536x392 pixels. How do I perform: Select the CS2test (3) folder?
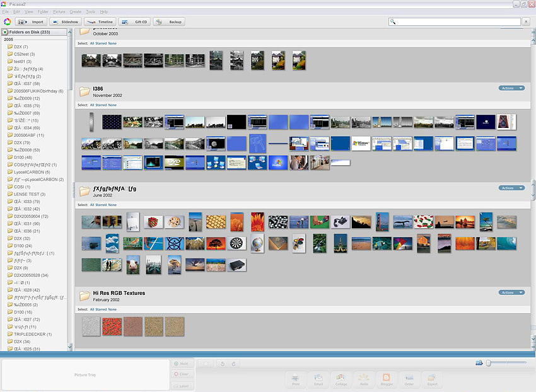click(21, 54)
